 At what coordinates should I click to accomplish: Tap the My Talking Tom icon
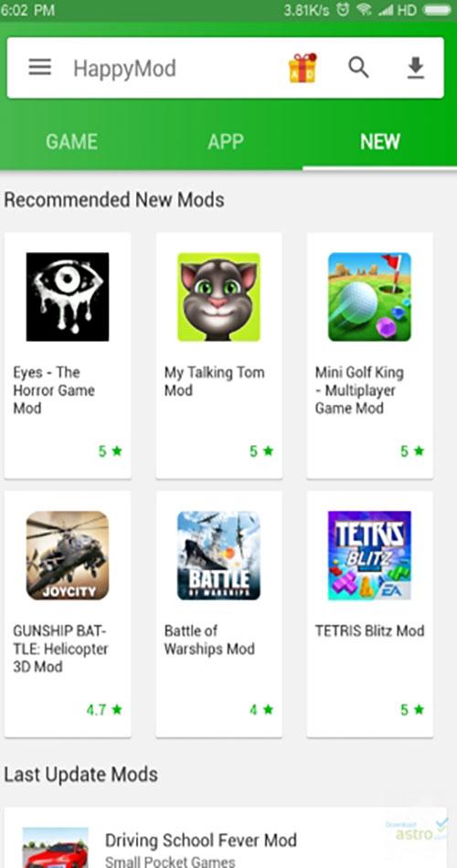218,297
